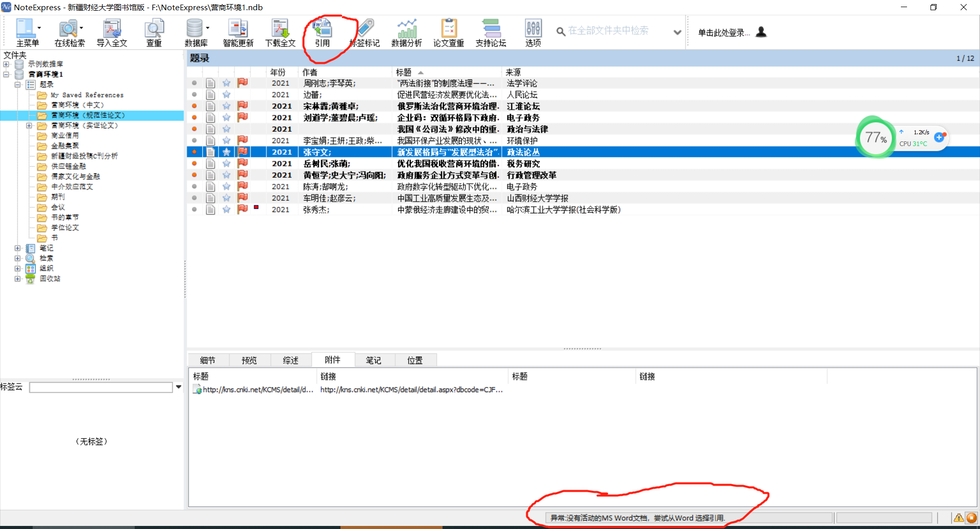Click the 数据库 database icon

click(194, 29)
